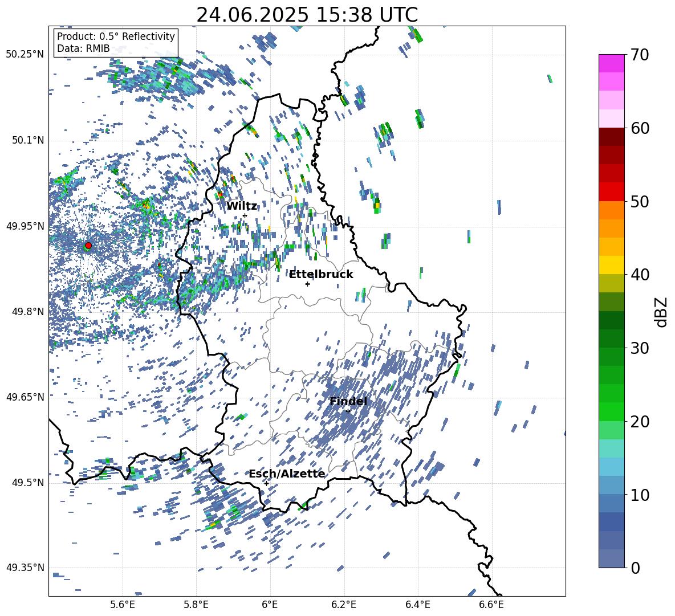Click the 50.1°N latitude label
675x616 pixels.
[28, 141]
